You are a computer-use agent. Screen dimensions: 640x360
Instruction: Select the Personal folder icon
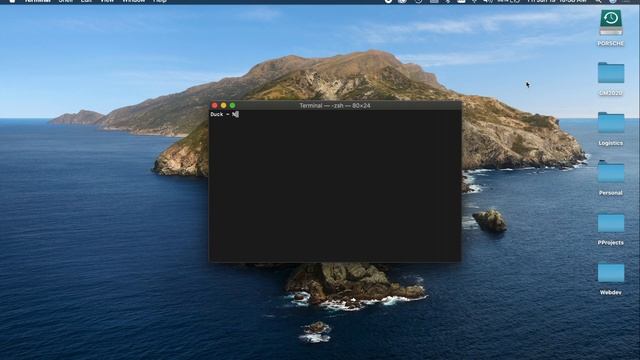[611, 172]
